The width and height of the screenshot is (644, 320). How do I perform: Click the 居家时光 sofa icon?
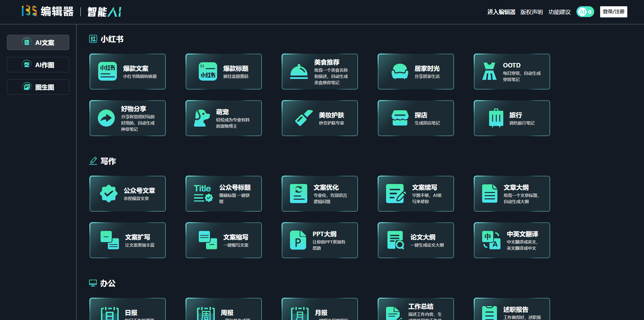pyautogui.click(x=400, y=72)
